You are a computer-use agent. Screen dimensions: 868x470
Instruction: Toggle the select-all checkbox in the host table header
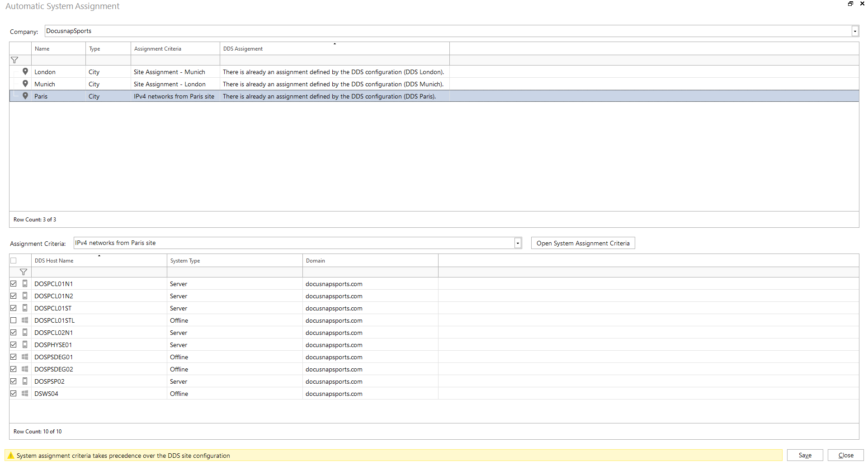(x=14, y=261)
